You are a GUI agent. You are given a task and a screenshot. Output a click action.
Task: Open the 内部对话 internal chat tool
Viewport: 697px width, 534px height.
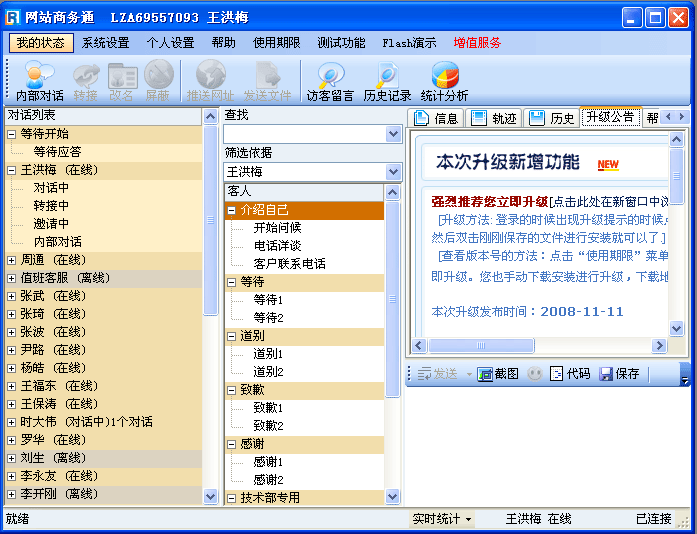click(x=39, y=81)
